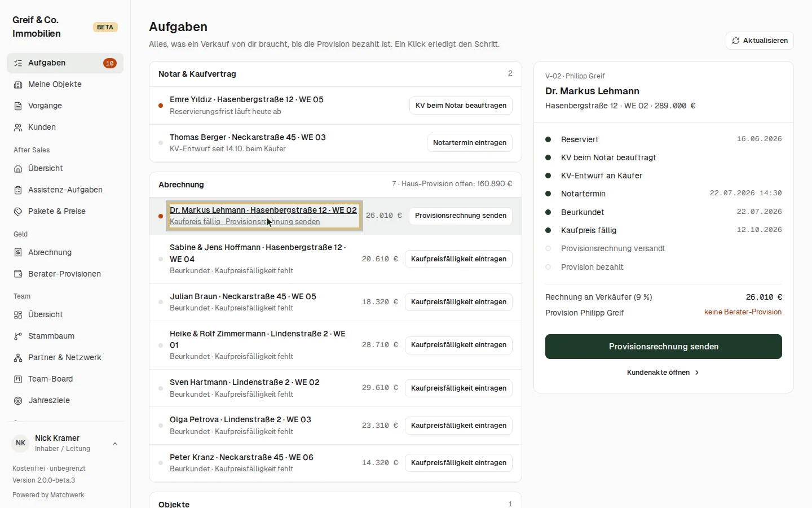812x508 pixels.
Task: Click the Stammbaum branch icon
Action: coord(18,336)
